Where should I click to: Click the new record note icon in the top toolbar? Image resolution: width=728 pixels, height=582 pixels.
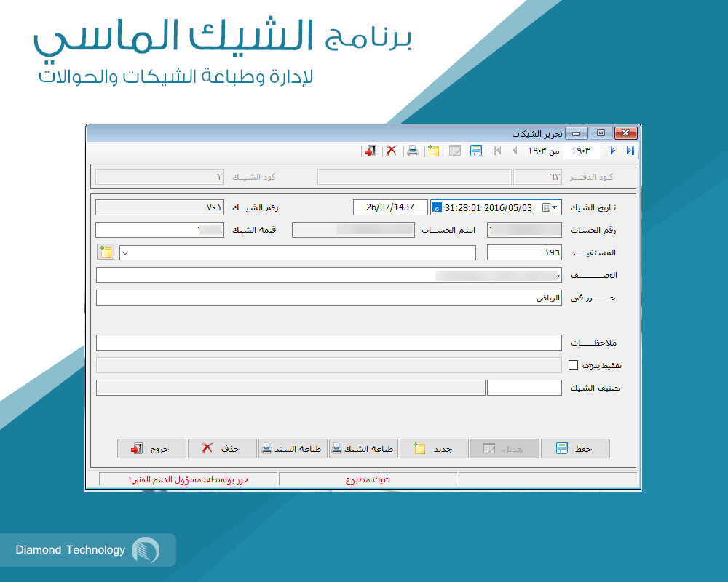coord(434,151)
